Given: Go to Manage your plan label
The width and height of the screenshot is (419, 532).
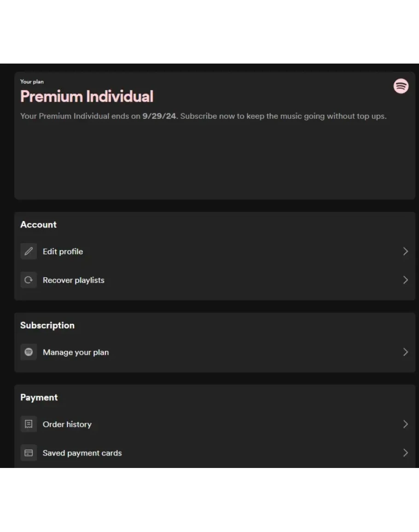Looking at the screenshot, I should tap(76, 352).
